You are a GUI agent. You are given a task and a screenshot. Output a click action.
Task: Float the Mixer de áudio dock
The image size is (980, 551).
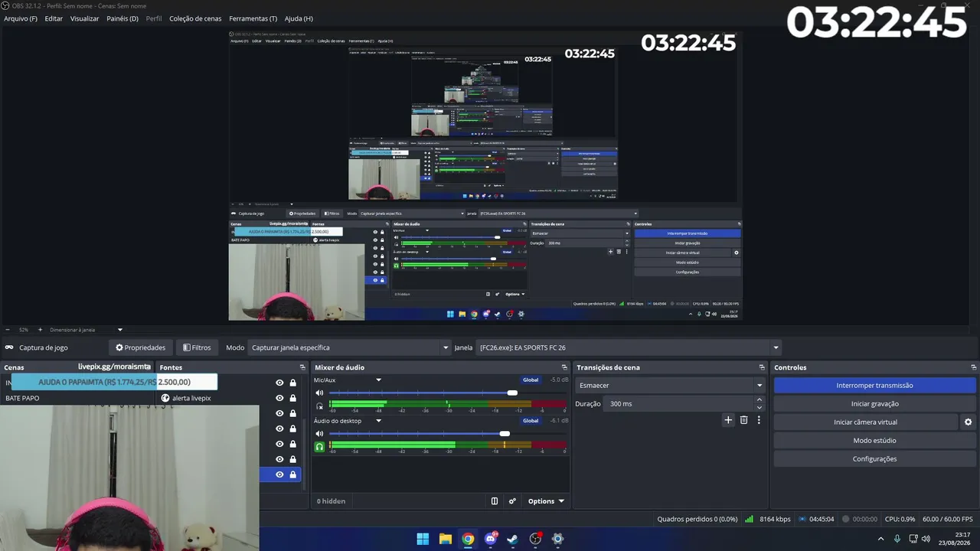coord(564,367)
